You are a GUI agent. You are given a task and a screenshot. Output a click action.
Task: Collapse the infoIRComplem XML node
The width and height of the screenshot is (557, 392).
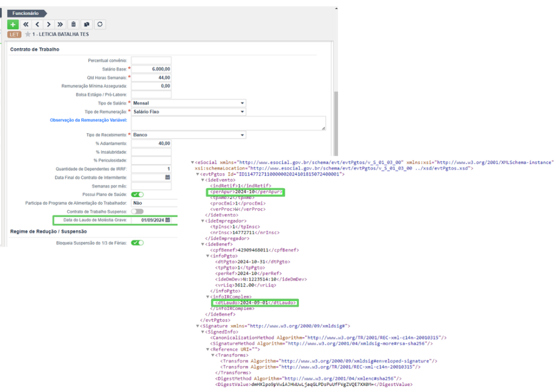(208, 297)
